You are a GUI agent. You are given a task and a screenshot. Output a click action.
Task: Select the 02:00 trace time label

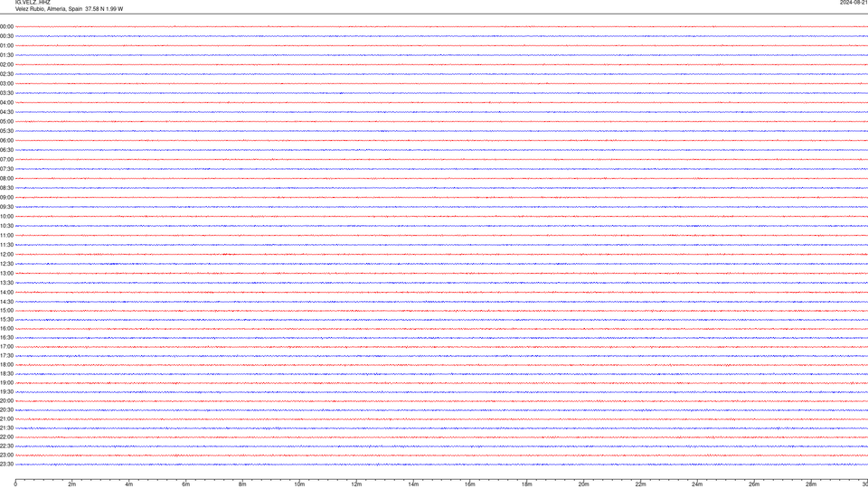(6, 65)
